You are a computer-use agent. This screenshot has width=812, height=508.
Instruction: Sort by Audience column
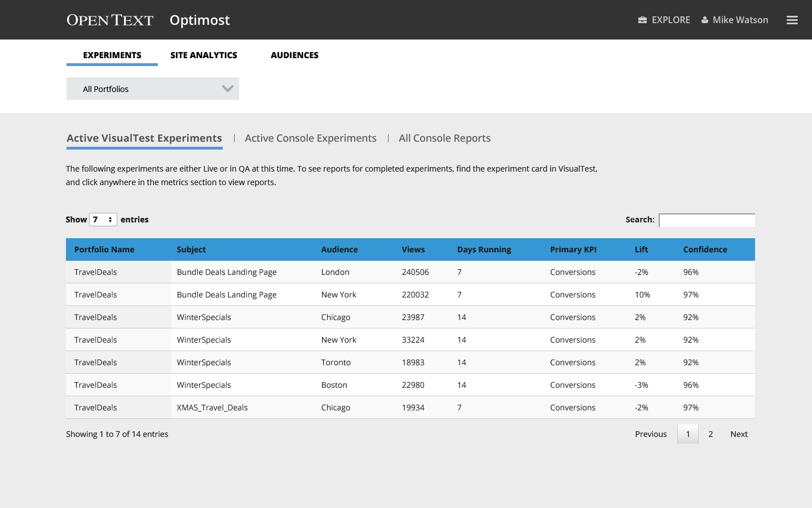[339, 249]
